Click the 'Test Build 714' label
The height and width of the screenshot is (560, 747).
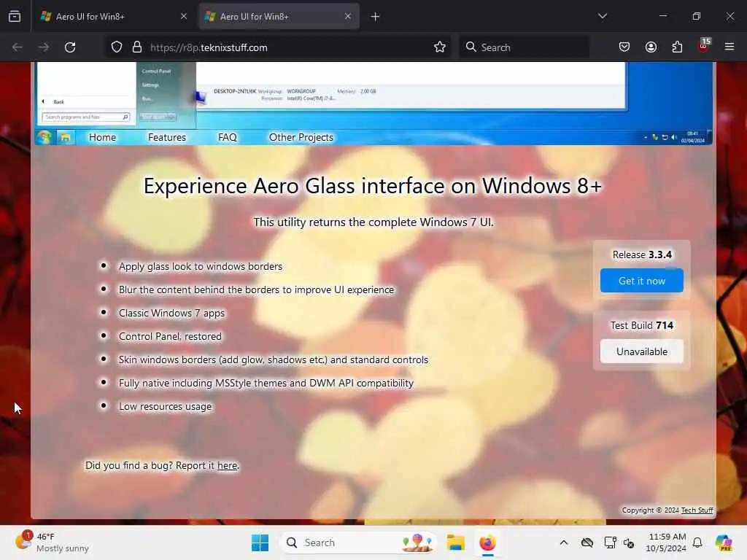(642, 325)
